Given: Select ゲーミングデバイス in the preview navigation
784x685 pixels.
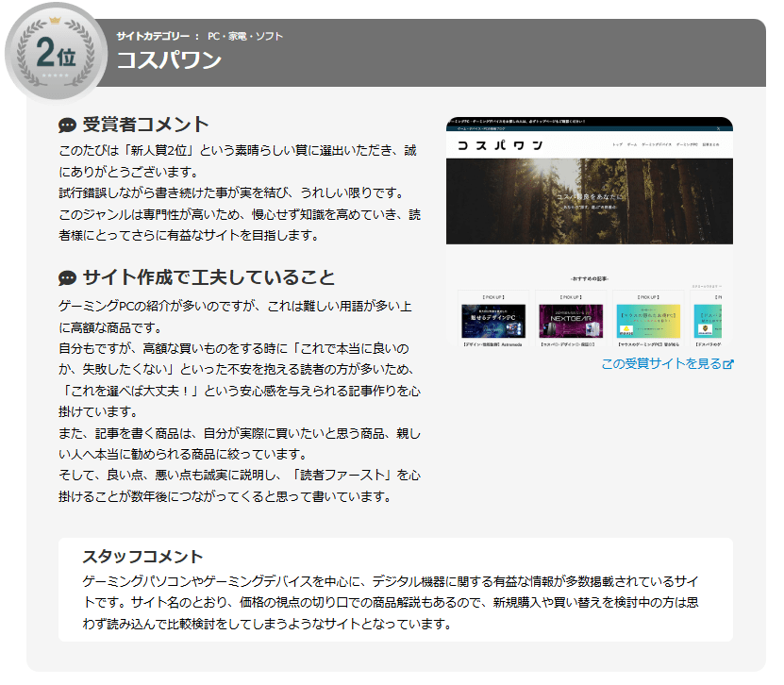Looking at the screenshot, I should tap(656, 144).
